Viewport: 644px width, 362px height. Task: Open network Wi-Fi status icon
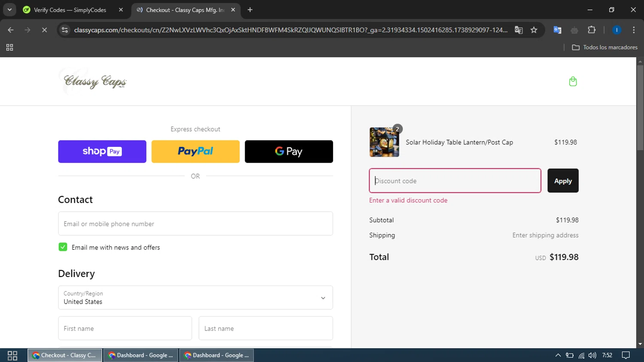tap(581, 356)
